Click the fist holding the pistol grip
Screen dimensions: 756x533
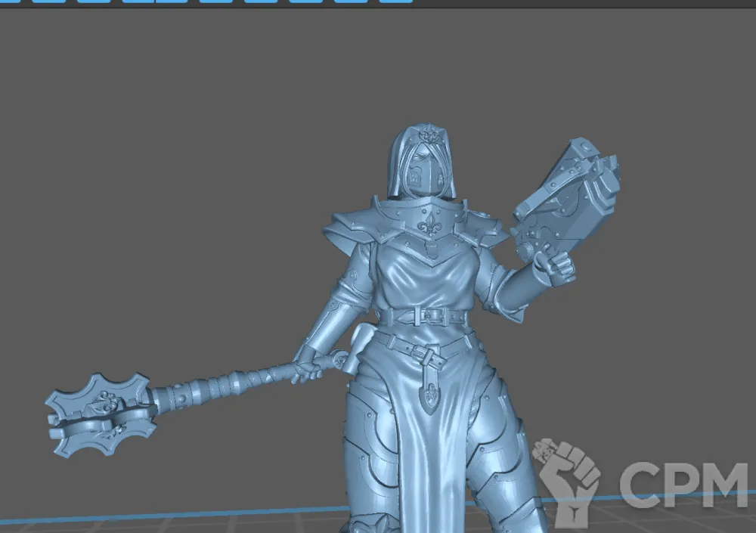click(554, 267)
